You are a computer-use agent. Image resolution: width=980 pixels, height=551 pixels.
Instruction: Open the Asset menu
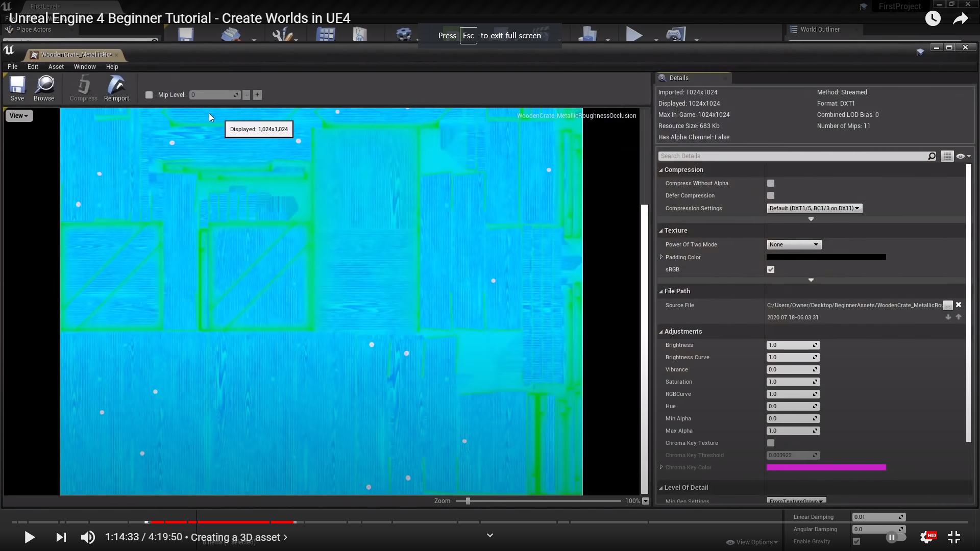(56, 67)
